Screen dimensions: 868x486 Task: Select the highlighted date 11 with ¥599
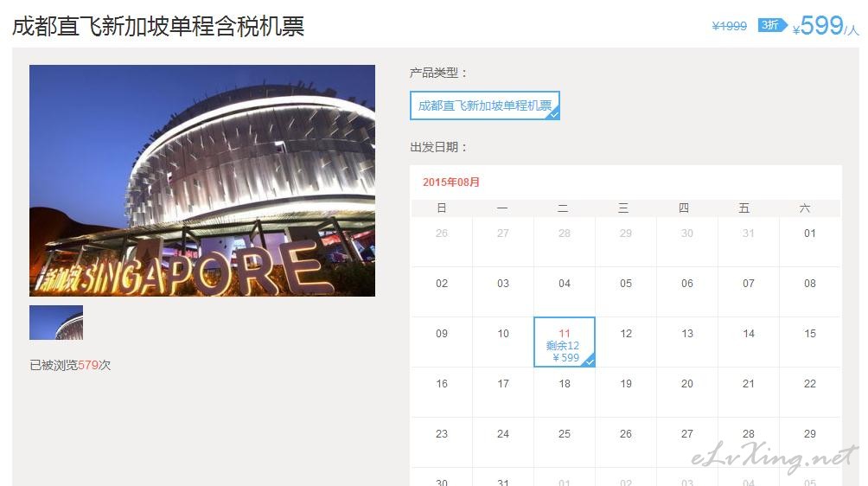(564, 342)
